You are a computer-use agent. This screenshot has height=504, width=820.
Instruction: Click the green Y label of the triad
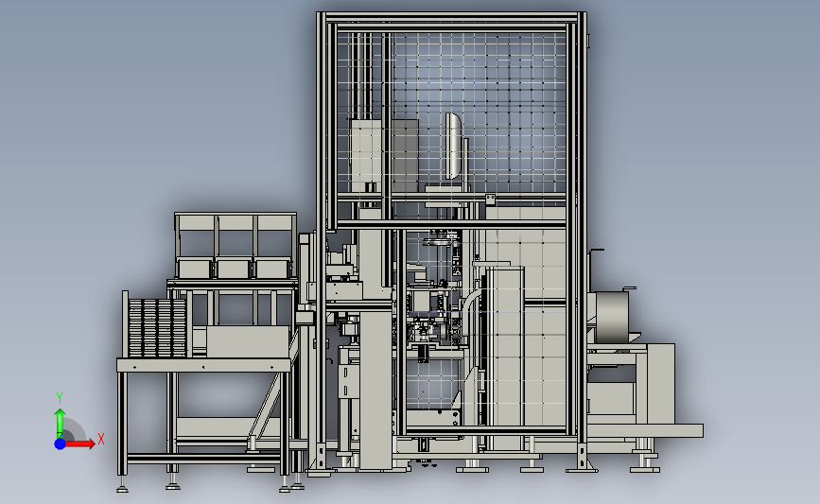tap(60, 398)
